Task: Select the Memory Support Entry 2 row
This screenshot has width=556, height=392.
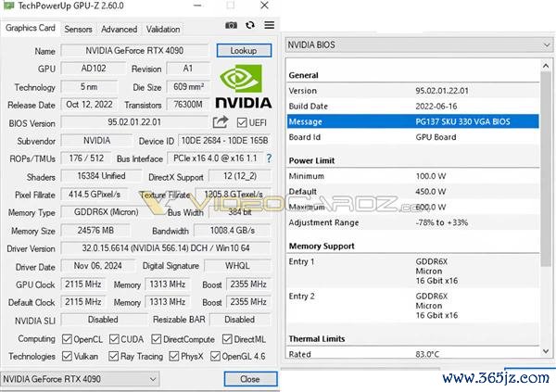Action: tap(413, 306)
